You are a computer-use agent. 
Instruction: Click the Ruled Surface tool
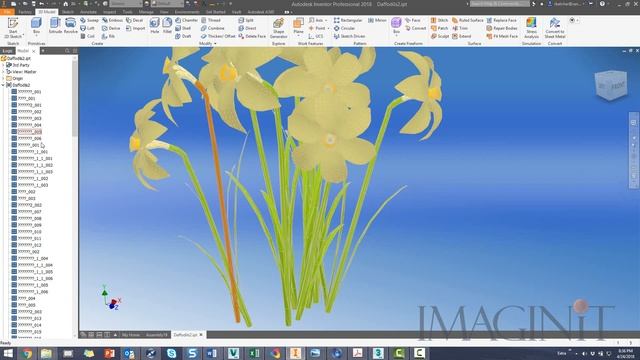[468, 20]
